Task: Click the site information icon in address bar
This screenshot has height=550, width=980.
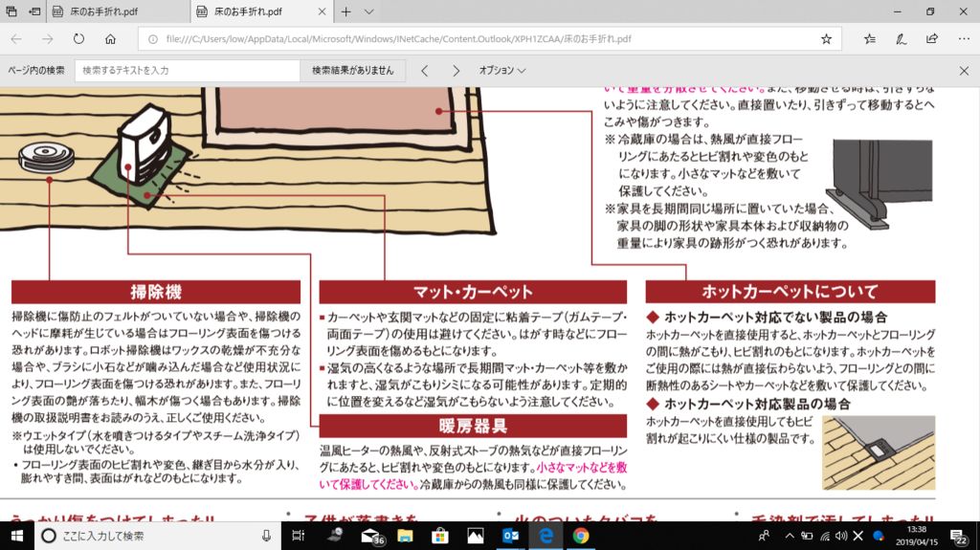Action: (x=152, y=39)
